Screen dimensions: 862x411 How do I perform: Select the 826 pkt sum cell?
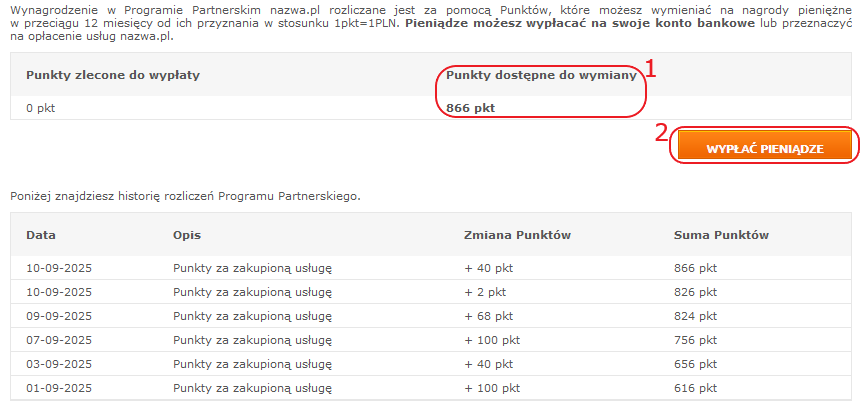coord(696,292)
